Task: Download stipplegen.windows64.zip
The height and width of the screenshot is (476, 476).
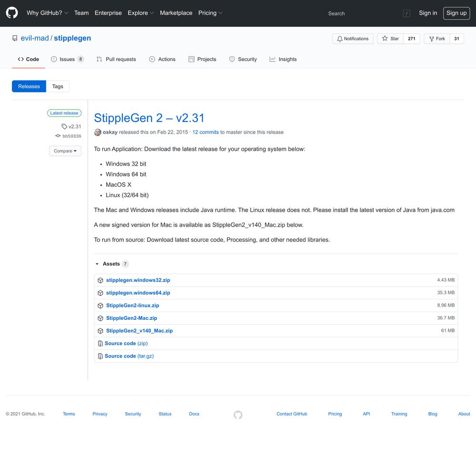Action: pos(138,293)
